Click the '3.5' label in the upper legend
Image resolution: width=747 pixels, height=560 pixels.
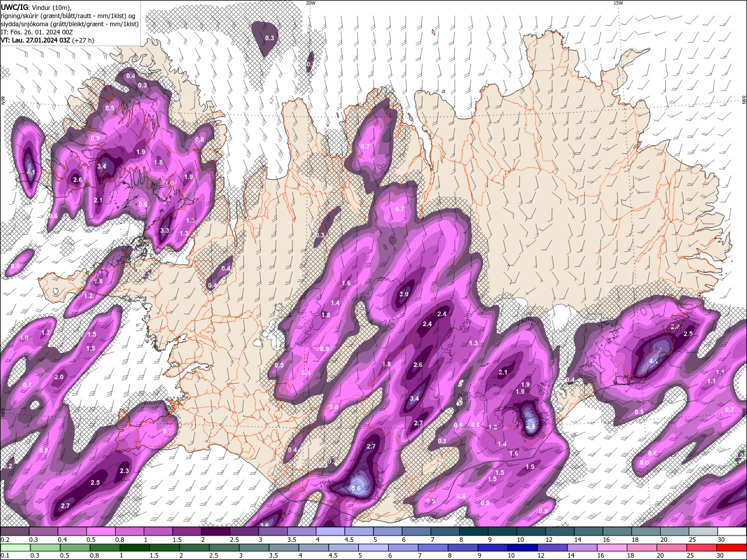[x=291, y=540]
